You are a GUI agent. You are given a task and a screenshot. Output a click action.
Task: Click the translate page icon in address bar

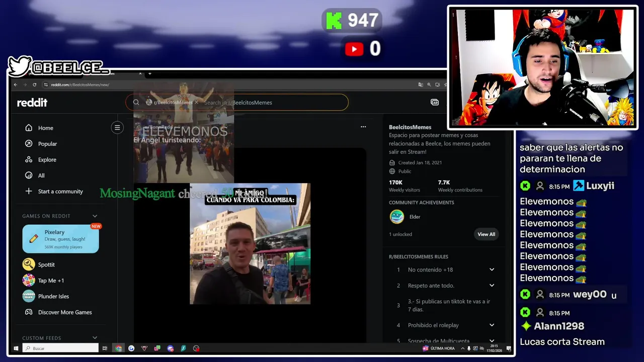[421, 84]
